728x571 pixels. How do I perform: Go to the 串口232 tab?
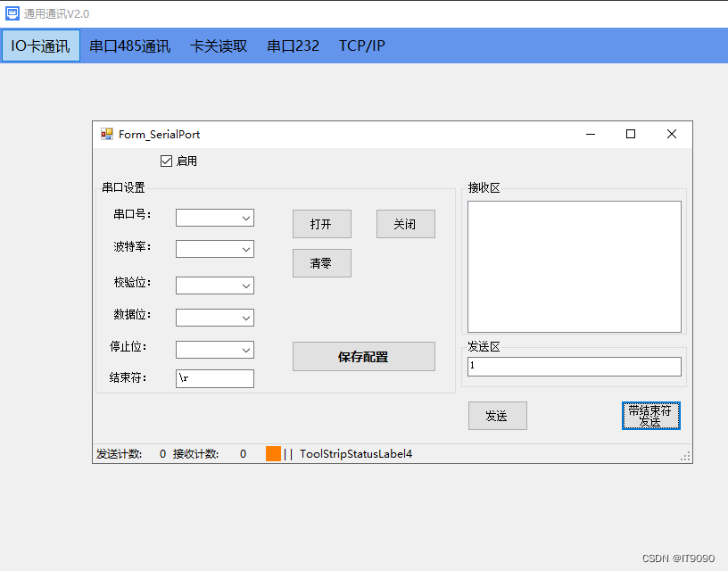tap(293, 46)
